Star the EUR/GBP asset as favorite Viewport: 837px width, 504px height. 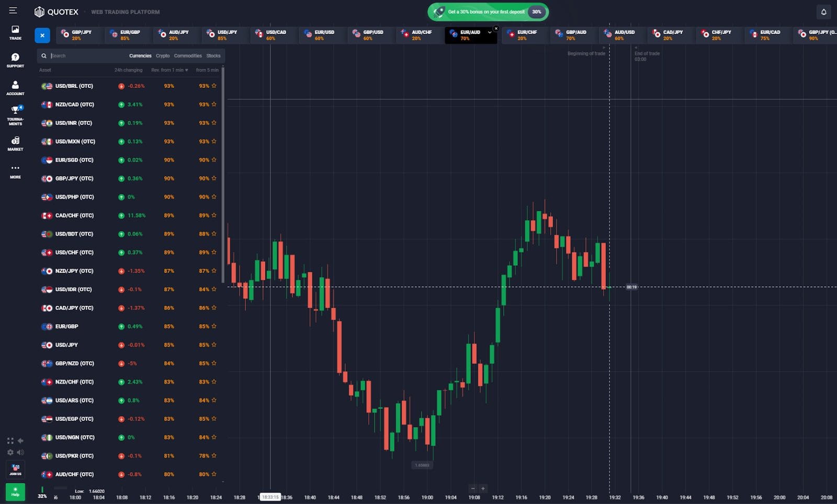(x=214, y=326)
